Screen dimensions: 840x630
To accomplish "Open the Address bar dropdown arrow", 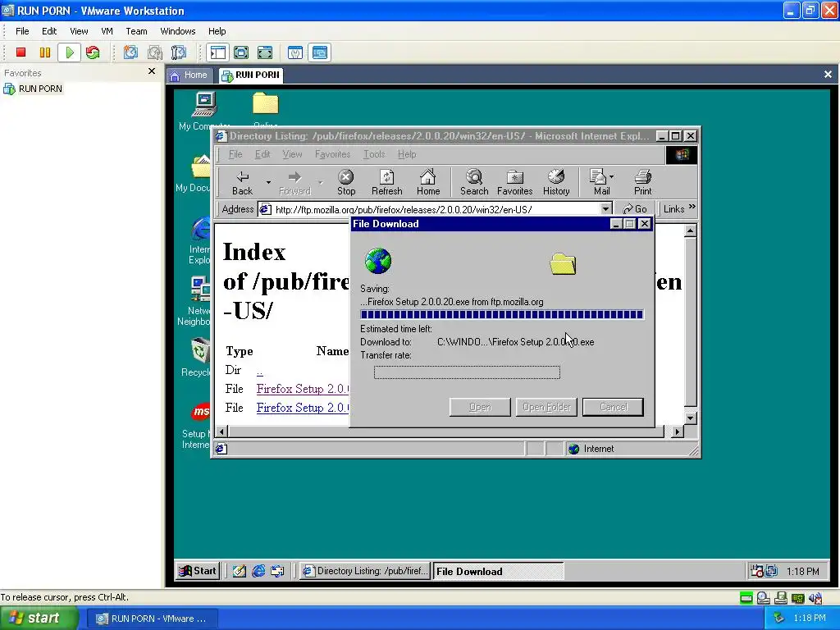I will click(x=605, y=209).
